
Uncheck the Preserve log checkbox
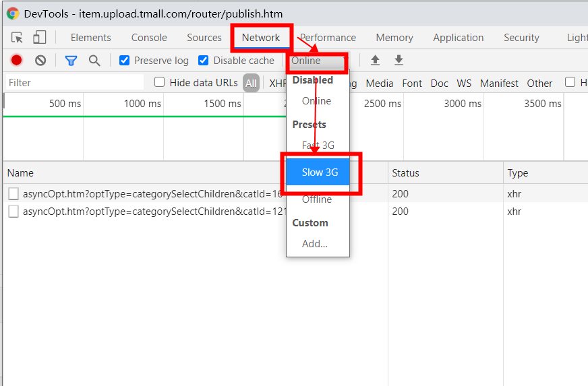pos(125,61)
